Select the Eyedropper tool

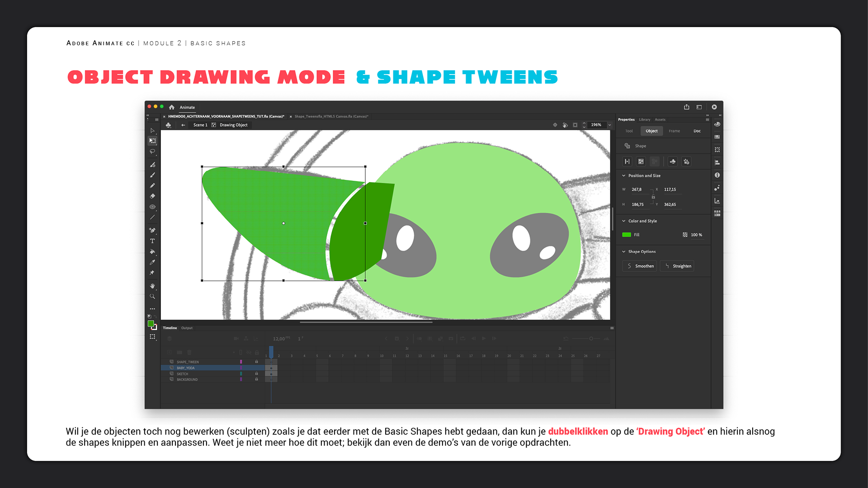(x=152, y=263)
